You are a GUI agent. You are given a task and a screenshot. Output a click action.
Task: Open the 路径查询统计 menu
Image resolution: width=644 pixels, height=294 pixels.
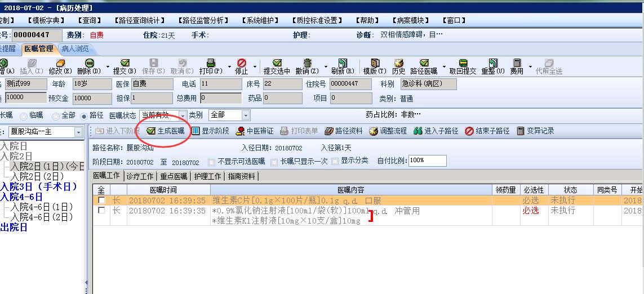point(139,20)
